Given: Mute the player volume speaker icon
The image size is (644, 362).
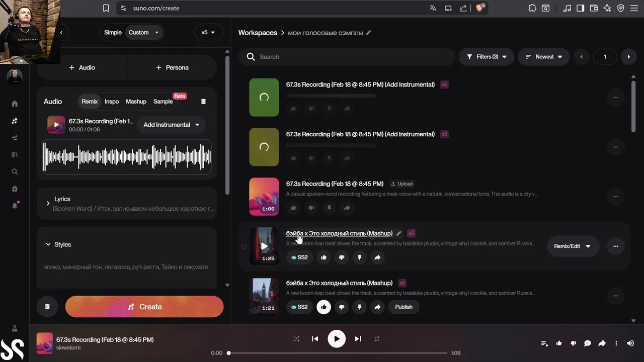Looking at the screenshot, I should [x=630, y=343].
